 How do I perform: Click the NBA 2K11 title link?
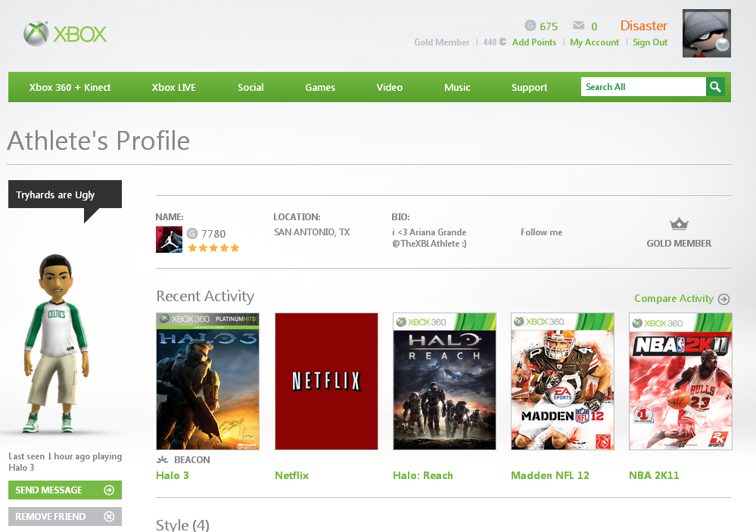click(x=654, y=475)
